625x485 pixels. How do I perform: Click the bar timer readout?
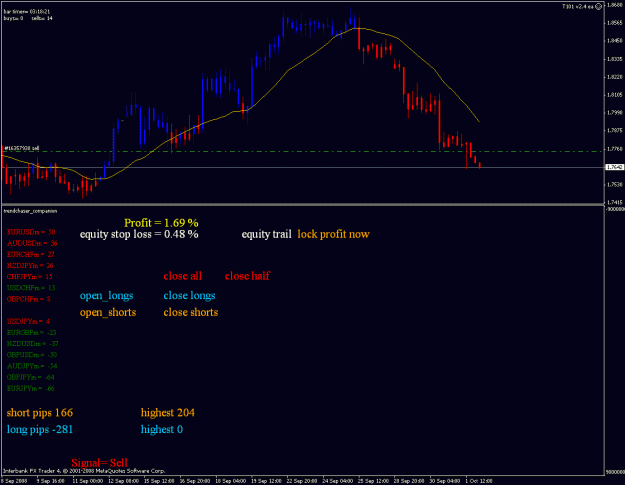(x=27, y=12)
